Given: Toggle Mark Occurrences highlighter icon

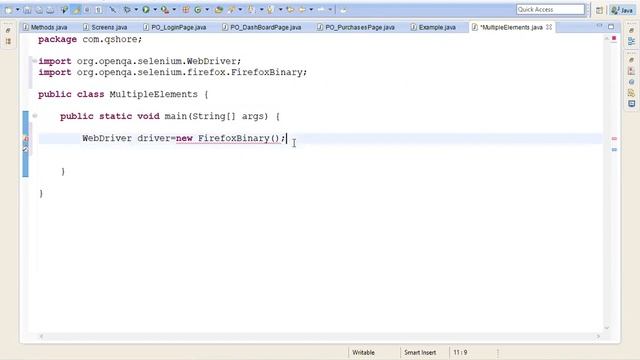Looking at the screenshot, I should pos(76,10).
